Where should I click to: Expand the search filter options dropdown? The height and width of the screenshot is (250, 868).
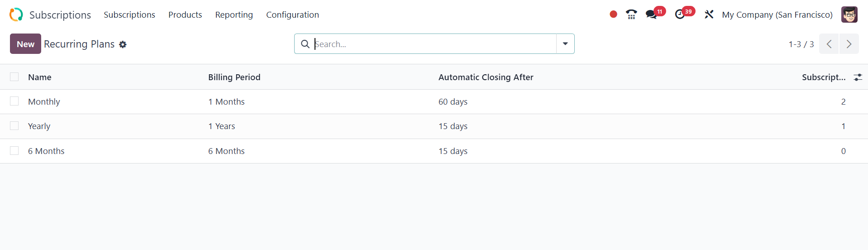click(x=565, y=44)
